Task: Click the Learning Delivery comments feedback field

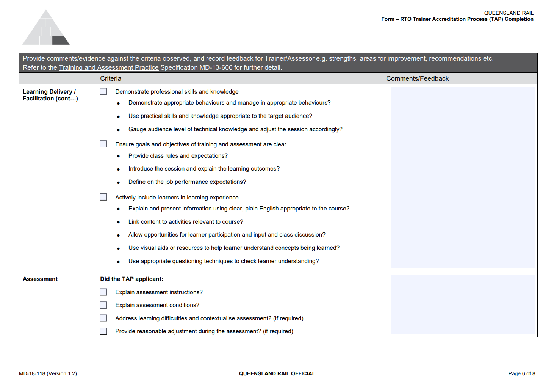Action: [x=463, y=178]
